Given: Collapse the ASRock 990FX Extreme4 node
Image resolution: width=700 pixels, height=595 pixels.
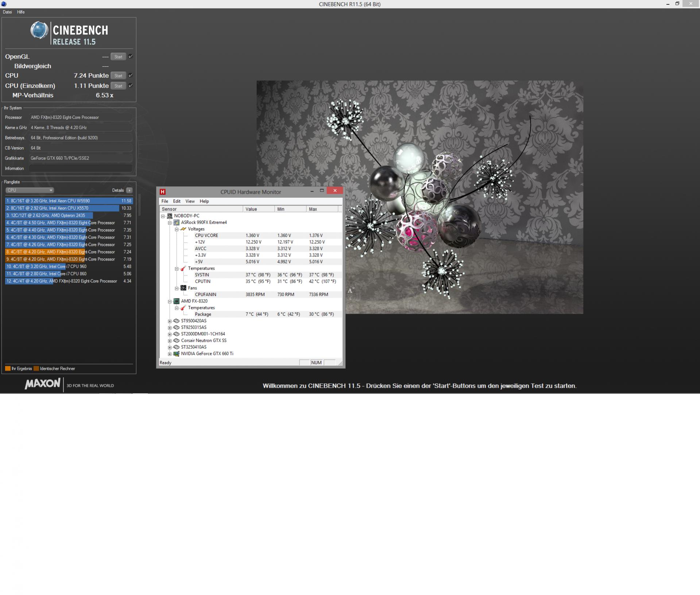Looking at the screenshot, I should pyautogui.click(x=170, y=223).
